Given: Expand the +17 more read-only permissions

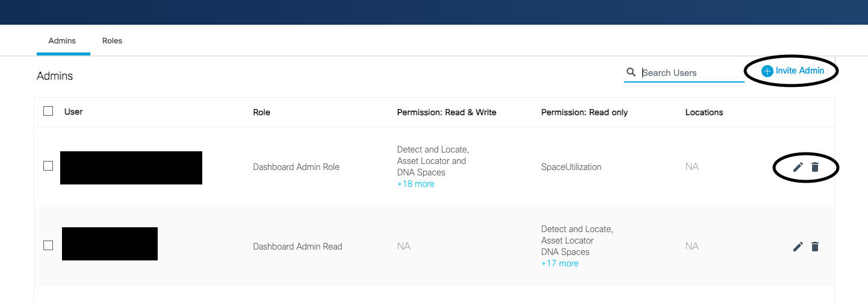Looking at the screenshot, I should 560,263.
